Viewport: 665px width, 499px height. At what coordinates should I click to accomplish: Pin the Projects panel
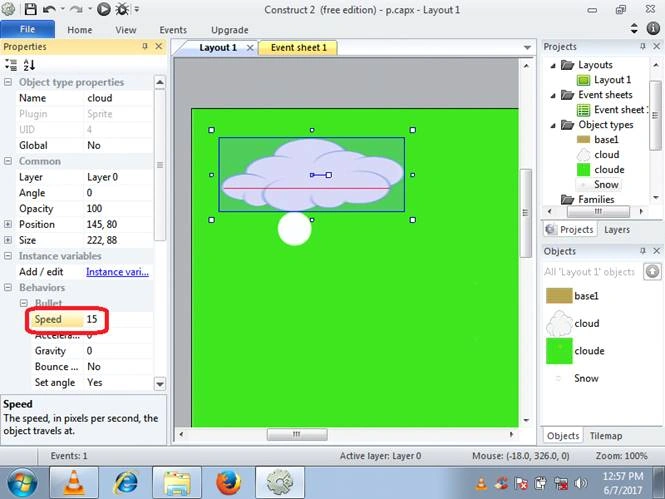643,46
